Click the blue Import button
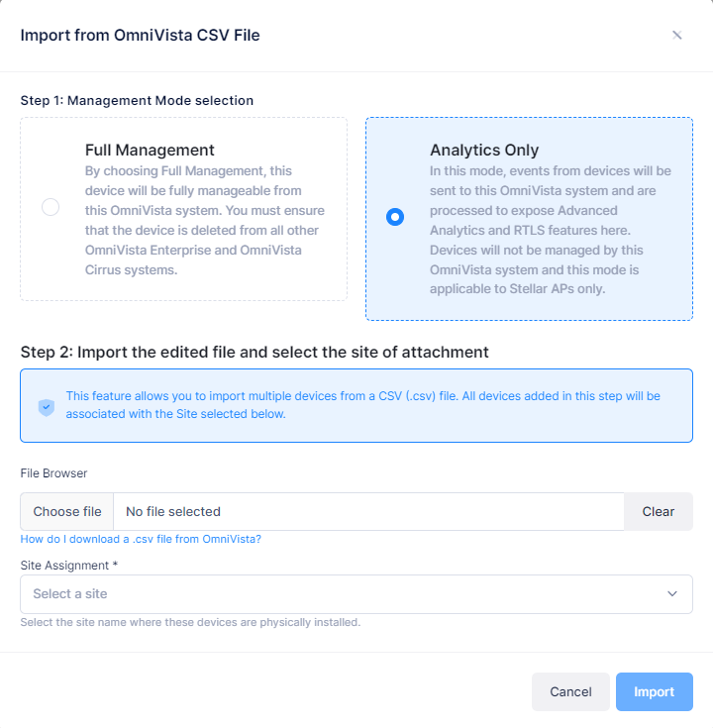This screenshot has width=713, height=728. tap(654, 691)
